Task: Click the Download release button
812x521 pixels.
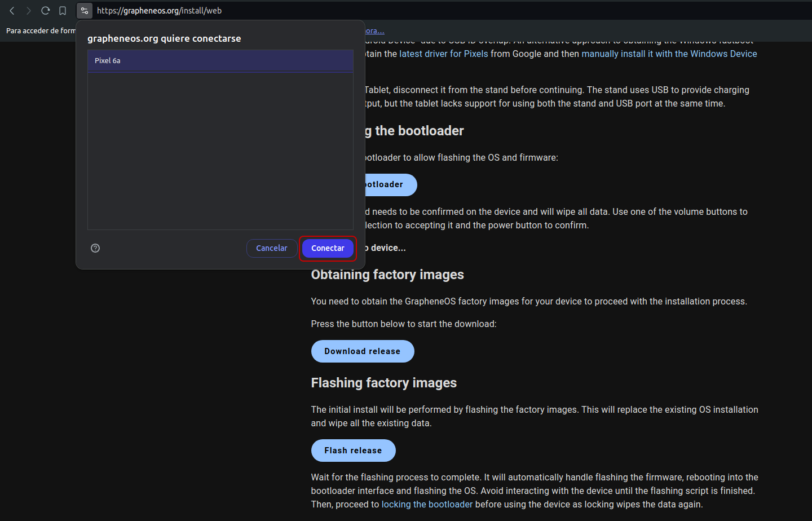Action: (363, 351)
